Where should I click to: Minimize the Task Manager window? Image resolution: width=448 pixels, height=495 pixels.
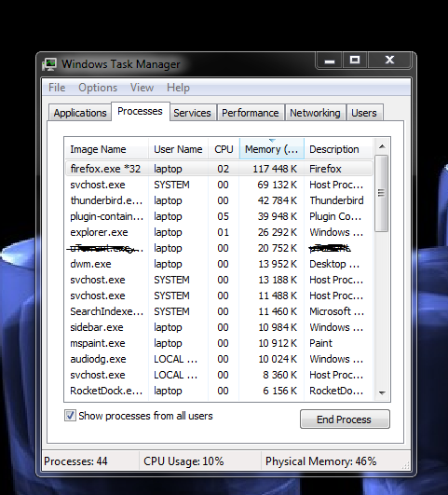[x=330, y=61]
